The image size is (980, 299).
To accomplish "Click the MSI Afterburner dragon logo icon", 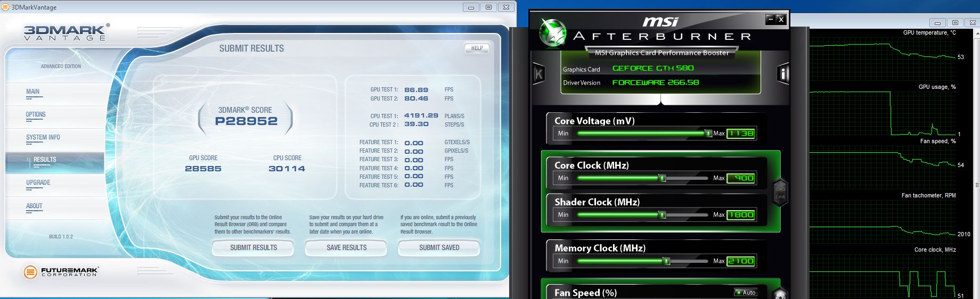I will coord(552,32).
